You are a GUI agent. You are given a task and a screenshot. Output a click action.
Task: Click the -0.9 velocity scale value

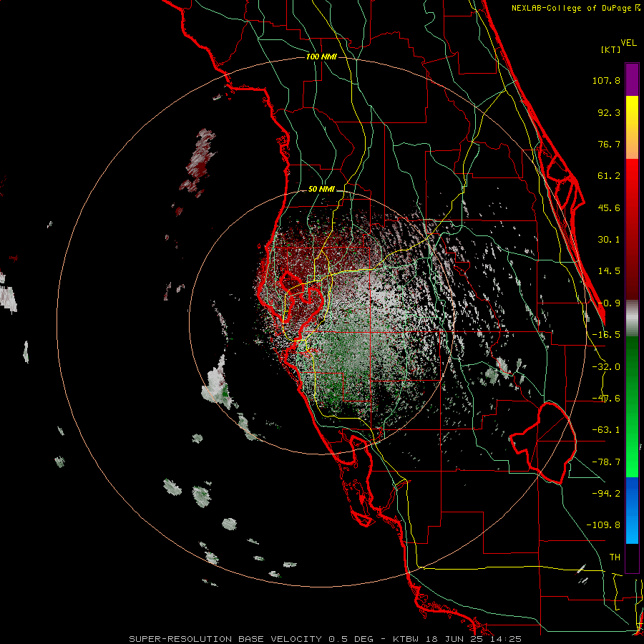click(609, 303)
